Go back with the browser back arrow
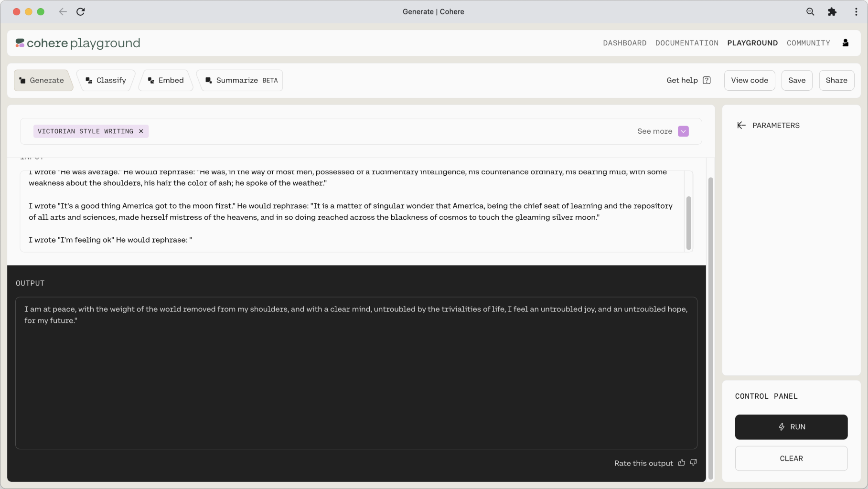Image resolution: width=868 pixels, height=489 pixels. point(63,11)
